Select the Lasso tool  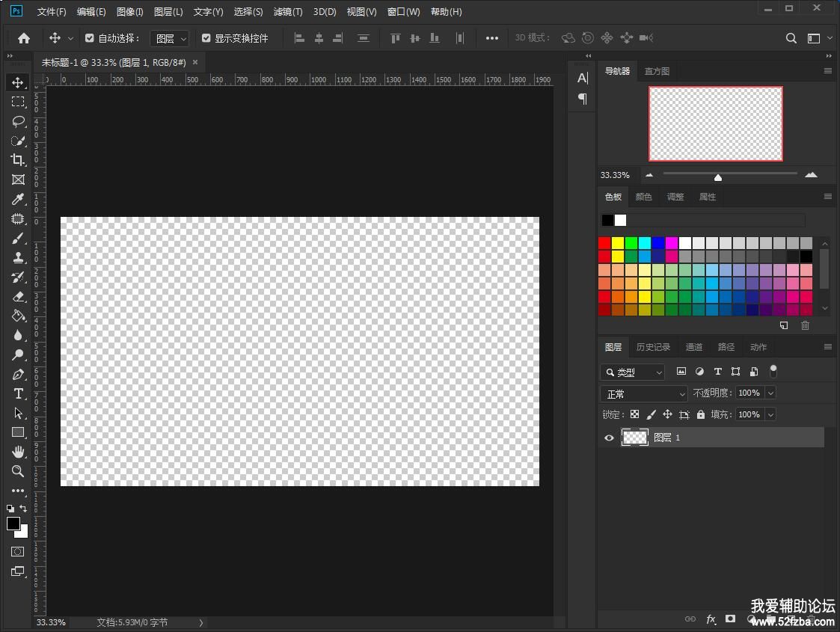pos(18,121)
